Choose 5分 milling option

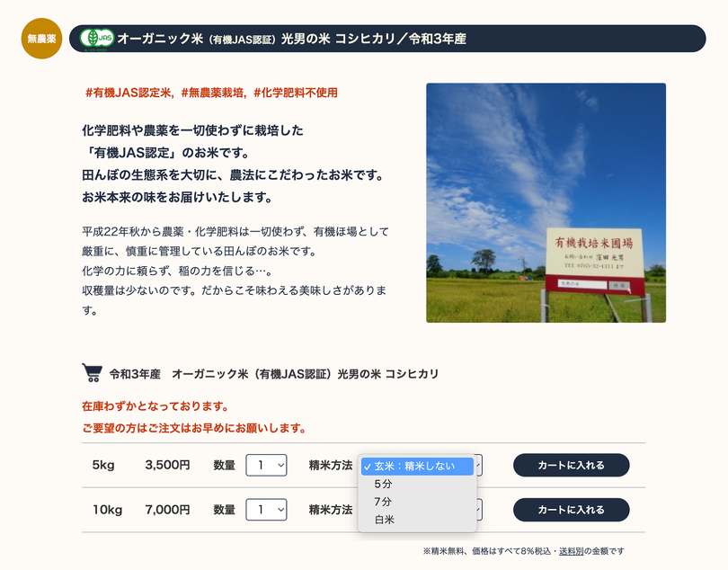[384, 484]
